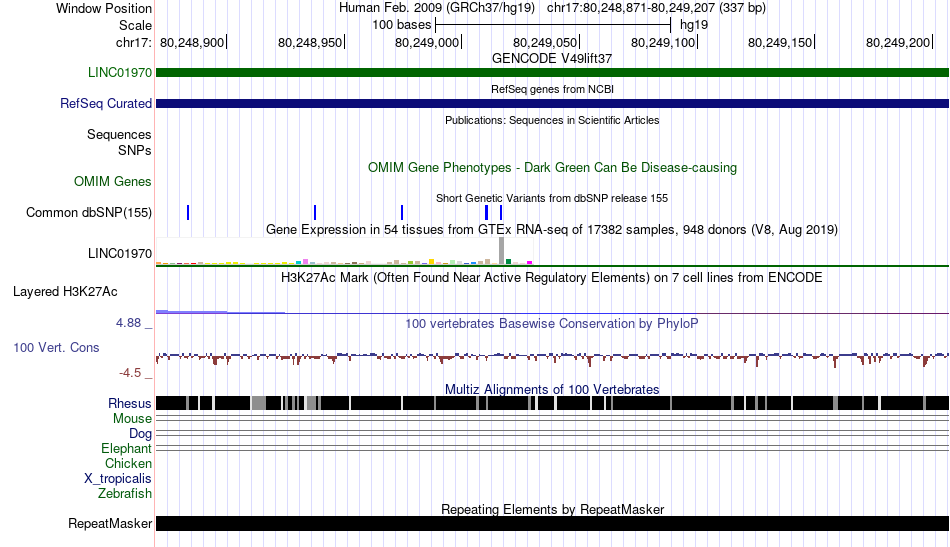950x547 pixels.
Task: Click the 80,249,200 ruler position label
Action: (898, 42)
